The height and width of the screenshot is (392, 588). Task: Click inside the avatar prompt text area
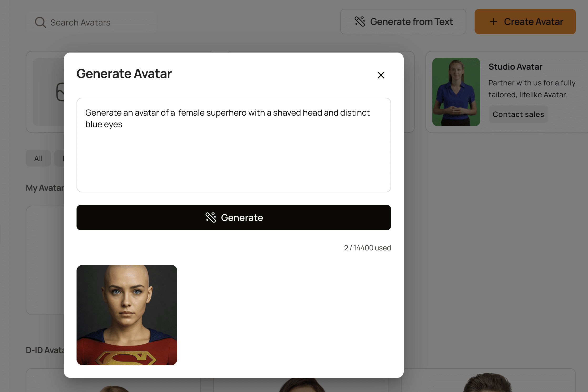[x=234, y=145]
